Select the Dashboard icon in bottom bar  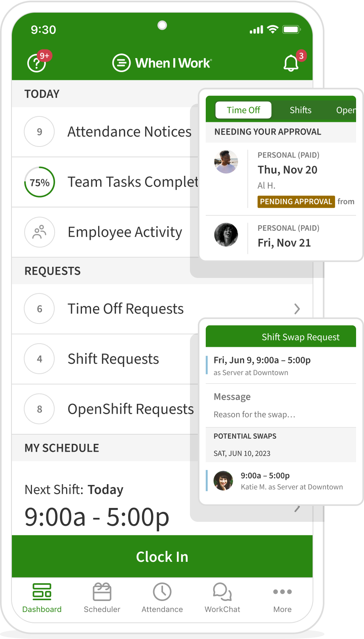(x=42, y=592)
